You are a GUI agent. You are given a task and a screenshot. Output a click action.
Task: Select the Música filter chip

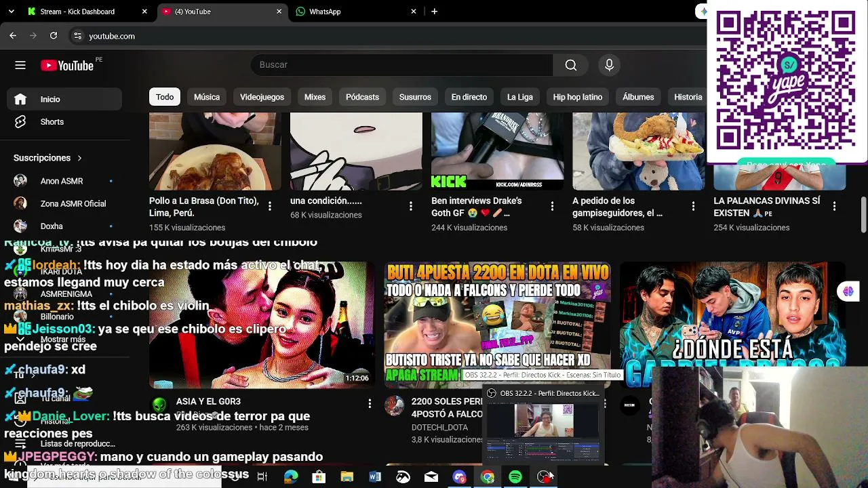click(207, 97)
